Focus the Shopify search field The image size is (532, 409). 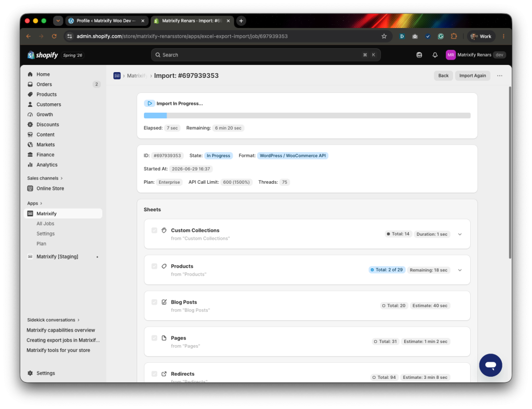pyautogui.click(x=265, y=55)
